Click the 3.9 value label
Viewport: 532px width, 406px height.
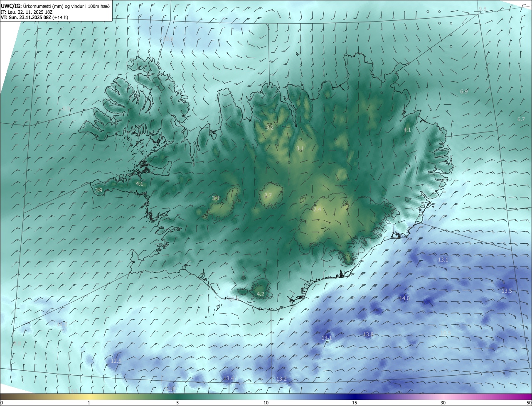click(x=99, y=190)
